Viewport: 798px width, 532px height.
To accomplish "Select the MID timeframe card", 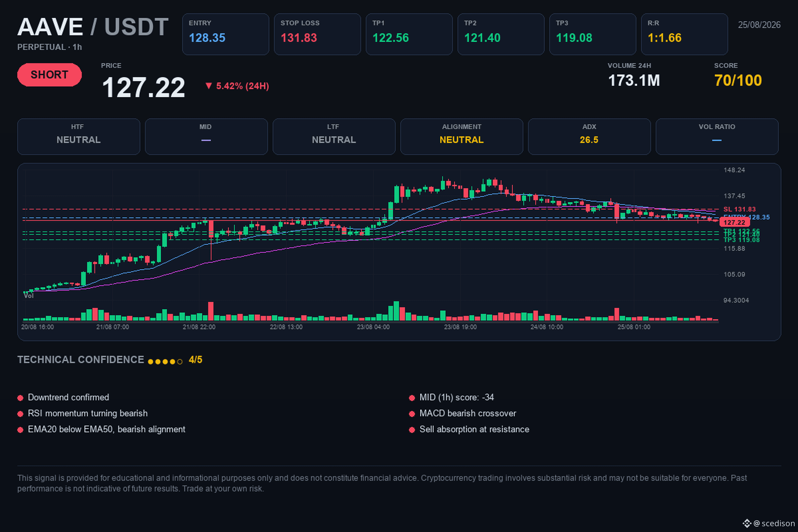I will 206,137.
